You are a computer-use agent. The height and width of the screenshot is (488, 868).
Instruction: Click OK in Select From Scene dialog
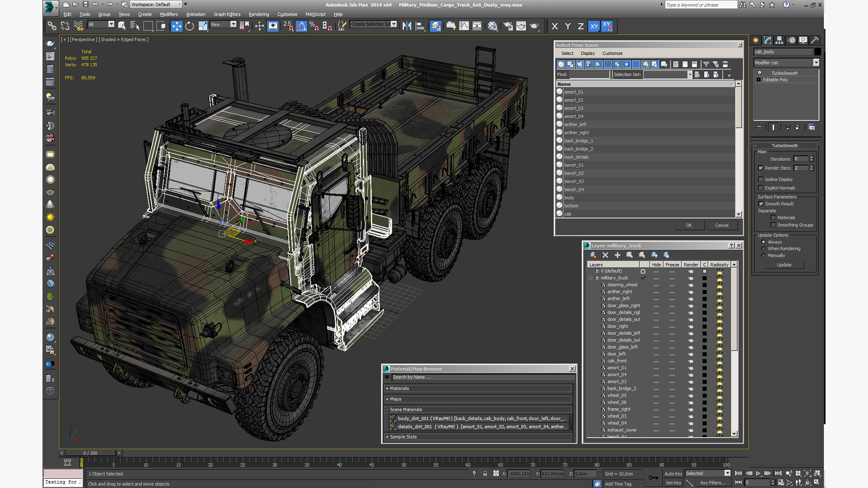click(x=689, y=225)
